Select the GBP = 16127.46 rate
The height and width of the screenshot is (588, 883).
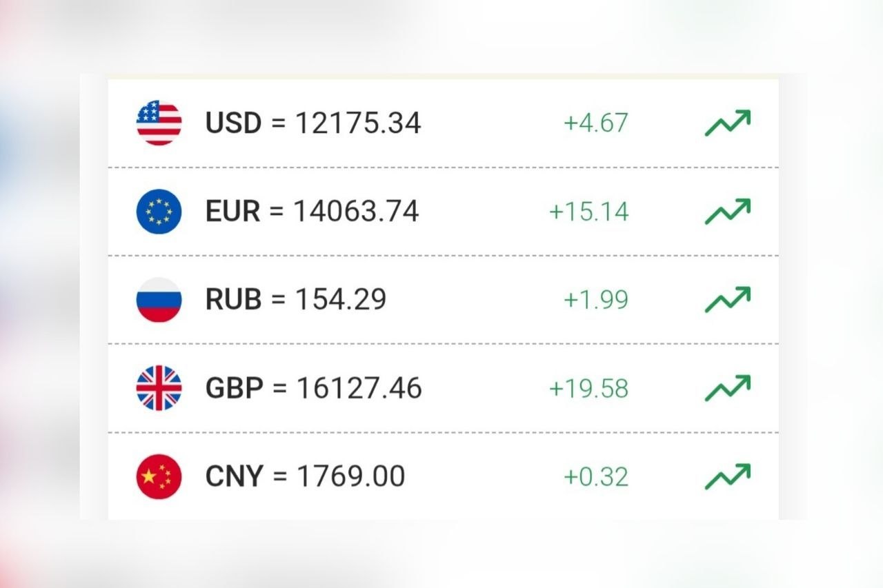[x=313, y=389]
